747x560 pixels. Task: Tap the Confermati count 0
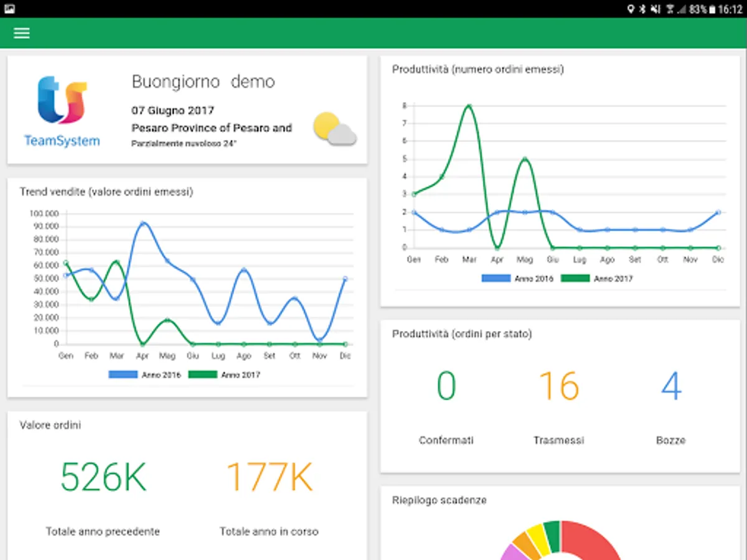(446, 386)
